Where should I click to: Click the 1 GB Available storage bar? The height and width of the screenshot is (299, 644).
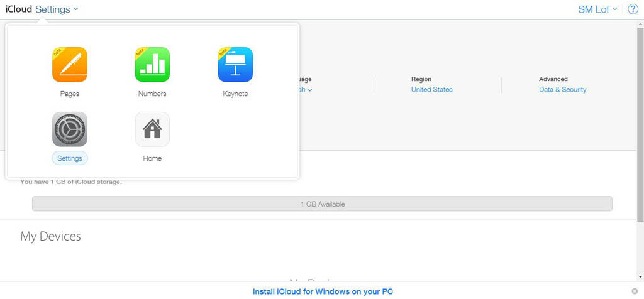click(323, 204)
